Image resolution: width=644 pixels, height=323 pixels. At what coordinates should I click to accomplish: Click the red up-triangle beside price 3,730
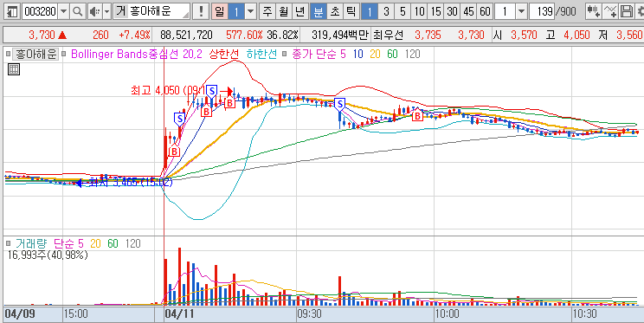pos(62,36)
